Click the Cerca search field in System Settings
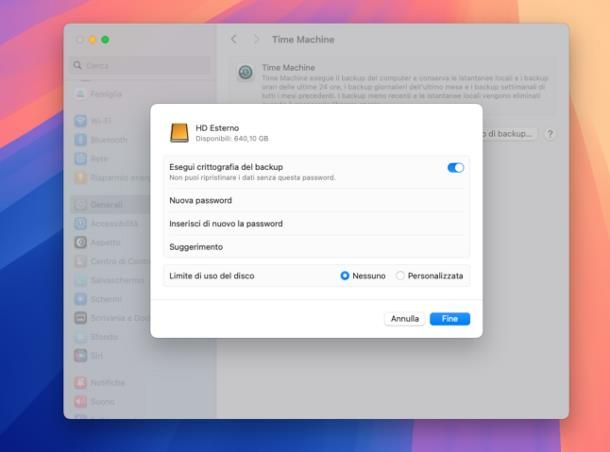The width and height of the screenshot is (610, 452). pos(141,65)
